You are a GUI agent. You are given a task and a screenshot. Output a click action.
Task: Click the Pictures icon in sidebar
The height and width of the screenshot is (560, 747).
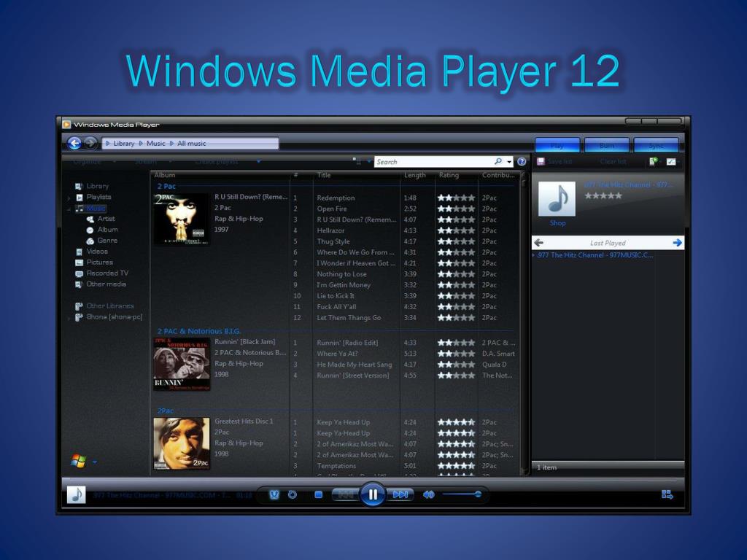tap(79, 262)
